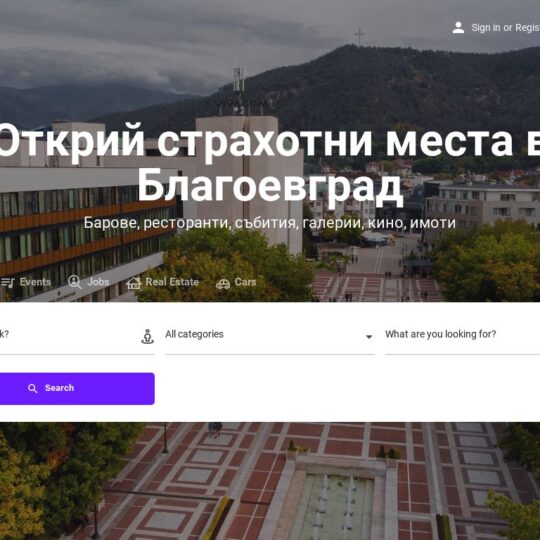This screenshot has height=540, width=540.
Task: Open the Sign in or Register link
Action: (x=505, y=28)
